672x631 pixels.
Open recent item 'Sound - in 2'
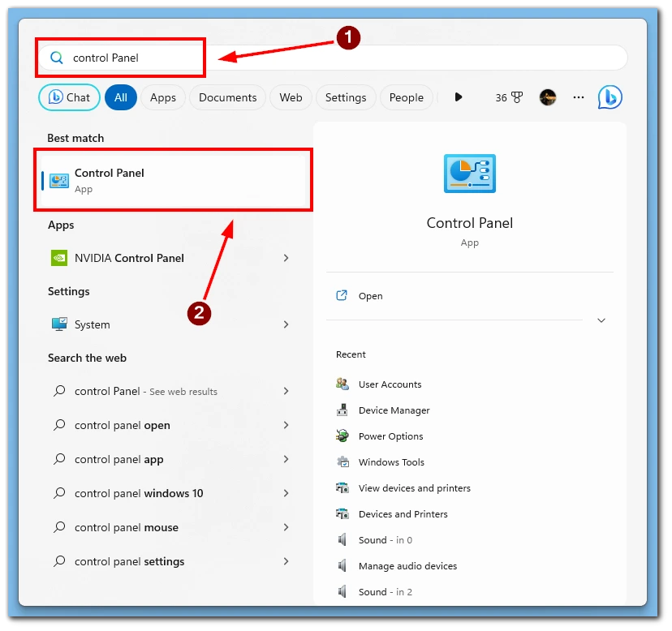coord(386,591)
